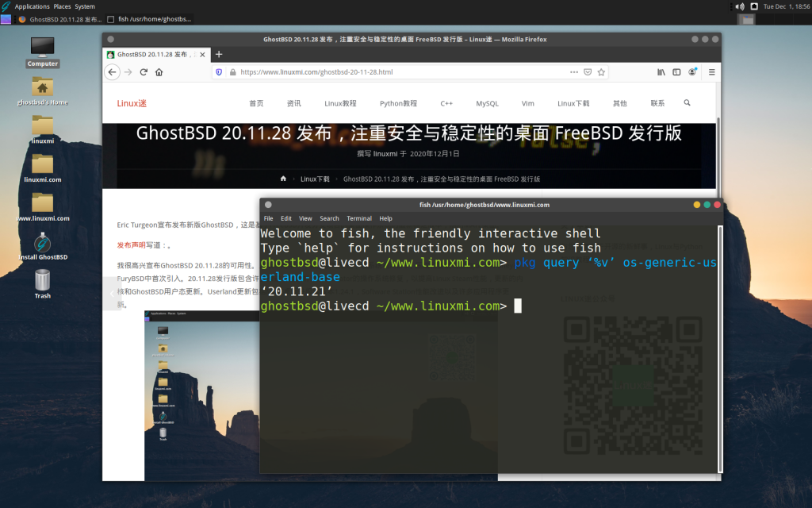Open ghostbsd's Home desktop folder

[43, 91]
